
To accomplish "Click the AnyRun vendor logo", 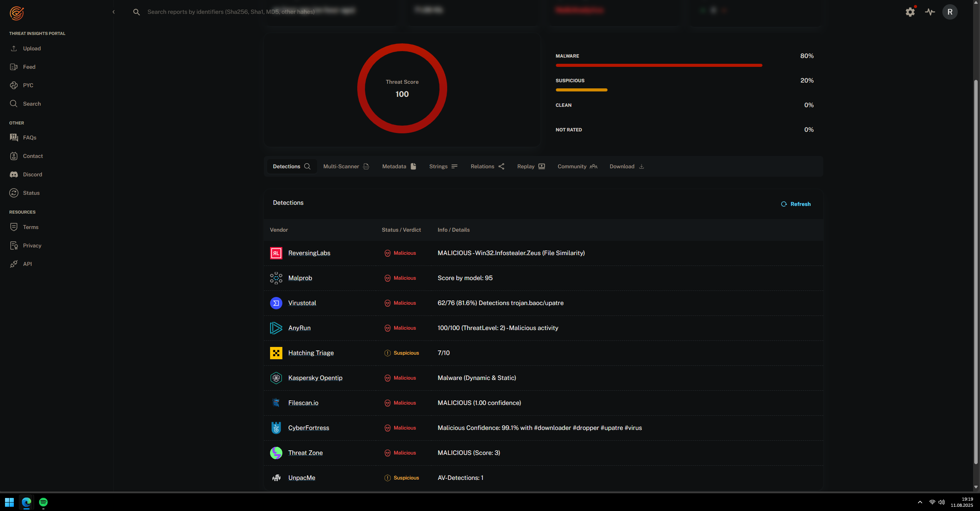I will pyautogui.click(x=276, y=328).
